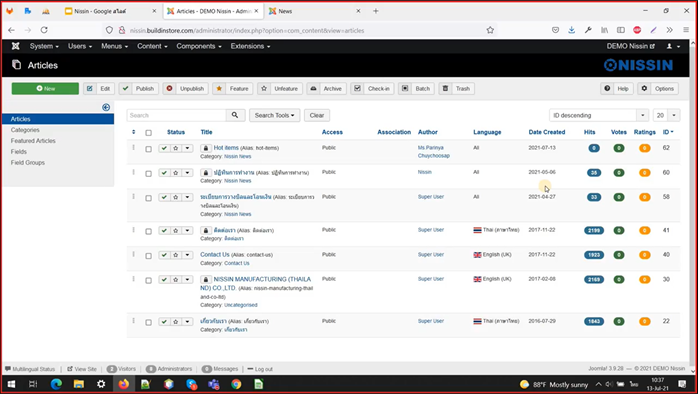Click the search magnifier button

(235, 115)
